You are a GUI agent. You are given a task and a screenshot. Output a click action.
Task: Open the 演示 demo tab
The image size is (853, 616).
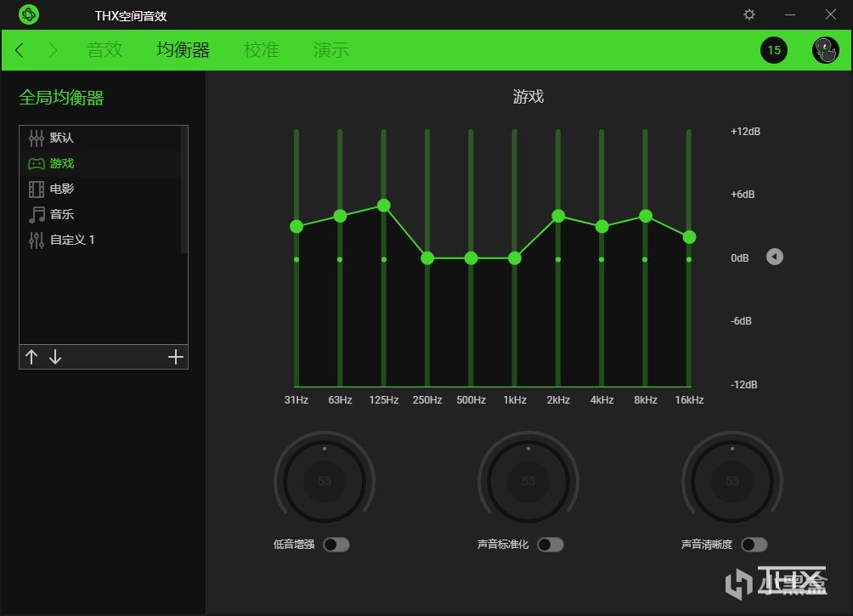tap(330, 50)
